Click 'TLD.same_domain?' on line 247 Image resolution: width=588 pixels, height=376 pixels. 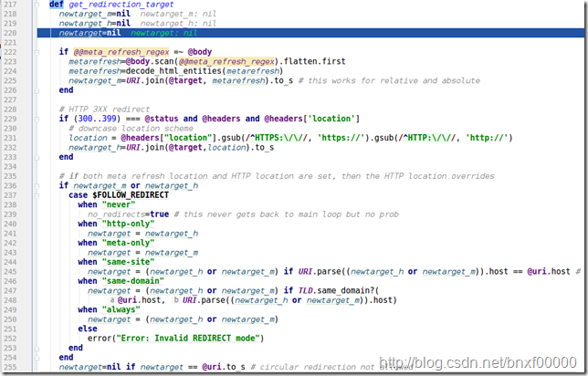pos(336,290)
